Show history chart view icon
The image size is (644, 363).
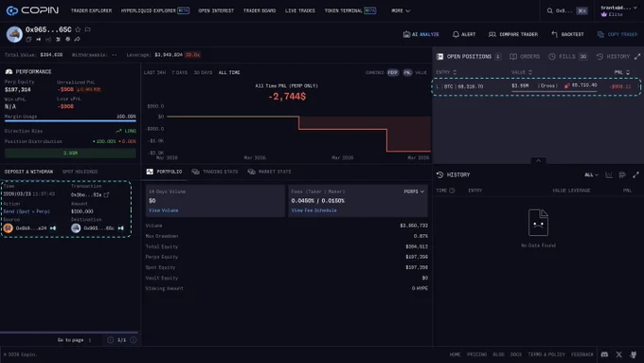point(609,175)
